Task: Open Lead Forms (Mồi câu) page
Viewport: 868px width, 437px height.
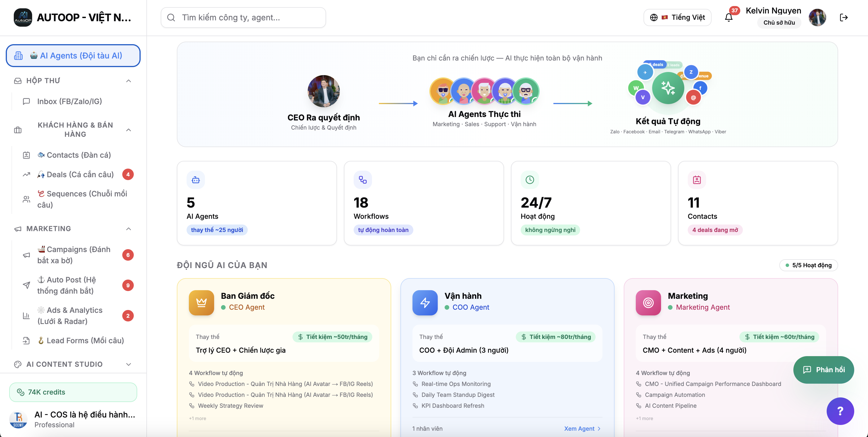Action: click(x=85, y=340)
